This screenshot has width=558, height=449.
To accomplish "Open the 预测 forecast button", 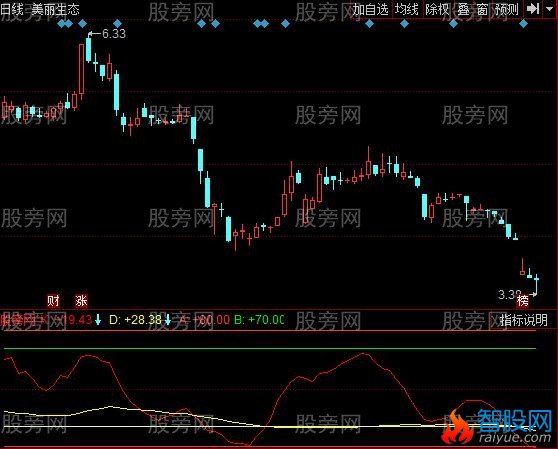I will point(507,9).
